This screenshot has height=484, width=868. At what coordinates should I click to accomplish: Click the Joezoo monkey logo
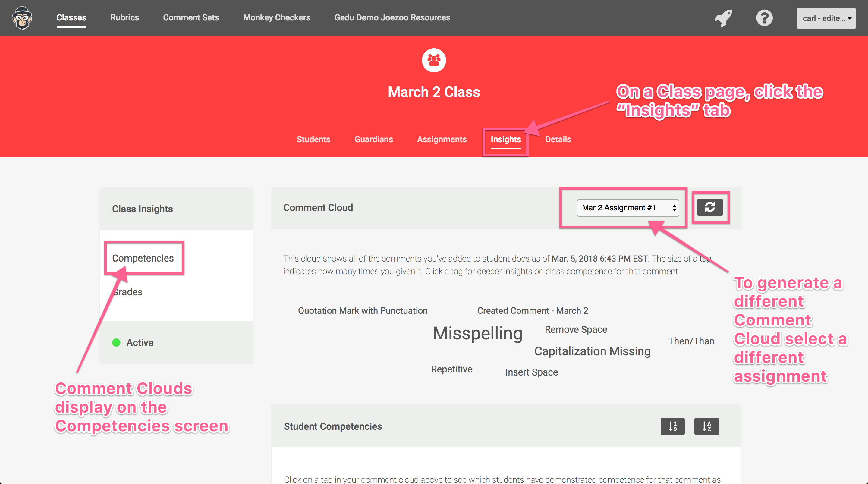coord(22,18)
